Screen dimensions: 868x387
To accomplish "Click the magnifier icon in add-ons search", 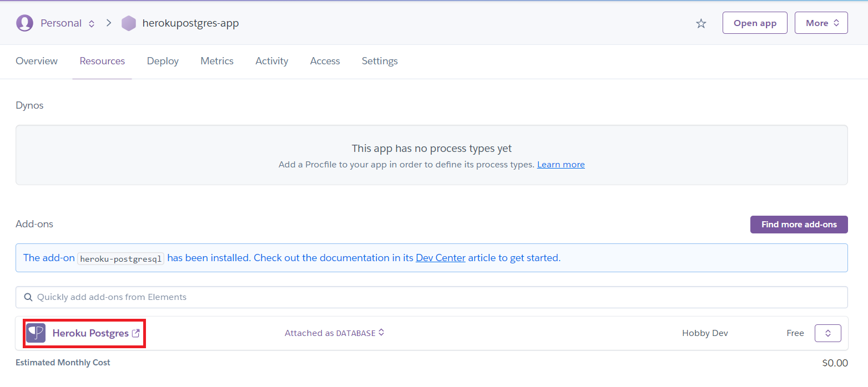I will [28, 297].
